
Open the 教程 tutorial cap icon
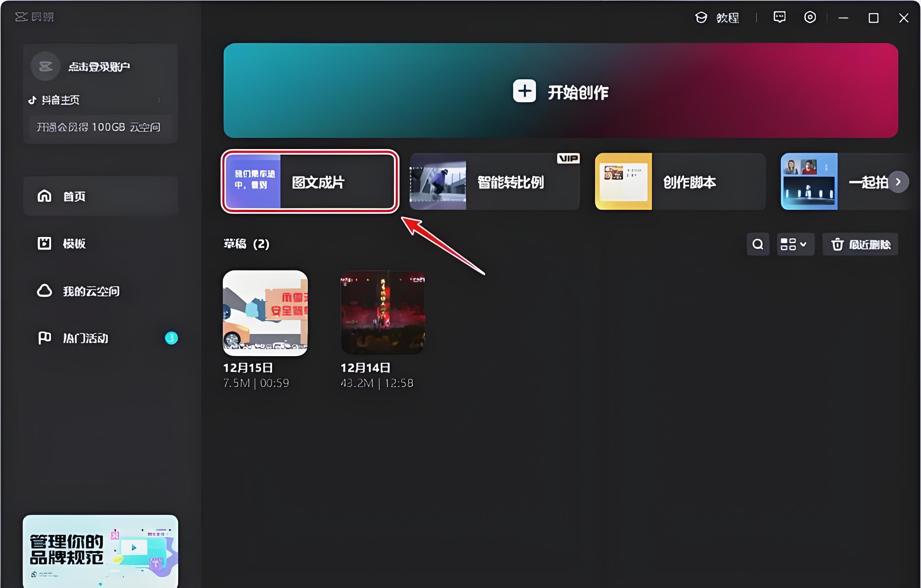tap(701, 18)
